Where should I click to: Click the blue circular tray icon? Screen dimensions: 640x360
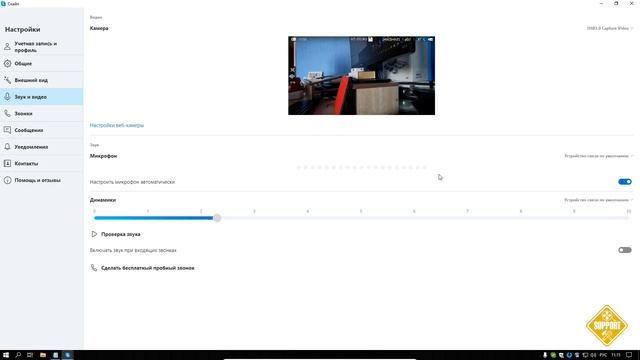pyautogui.click(x=569, y=355)
